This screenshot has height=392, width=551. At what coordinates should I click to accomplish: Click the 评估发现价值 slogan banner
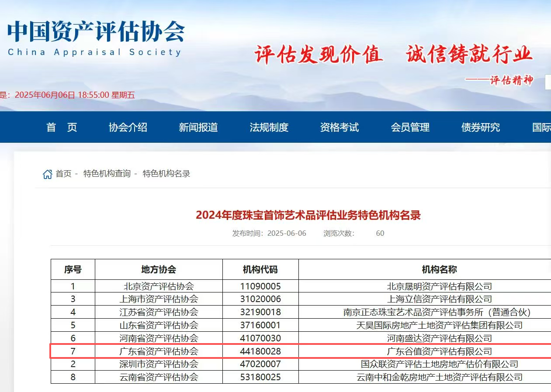pos(319,55)
